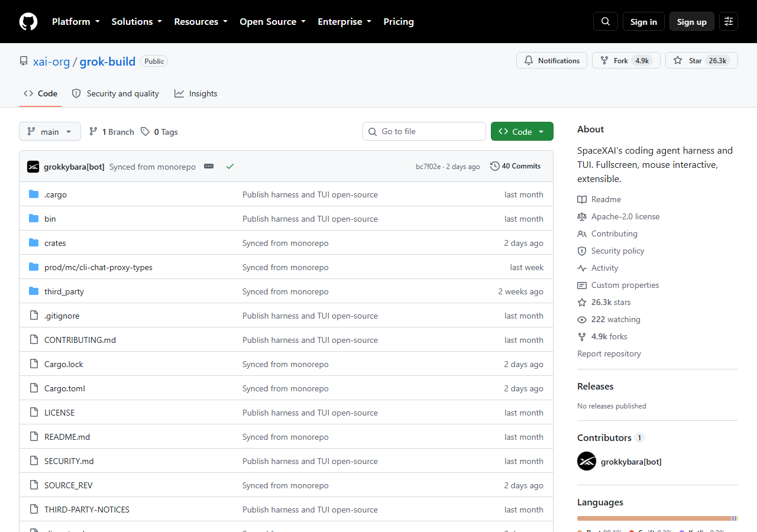Viewport: 757px width, 532px height.
Task: Click the .cargo folder icon
Action: click(34, 194)
